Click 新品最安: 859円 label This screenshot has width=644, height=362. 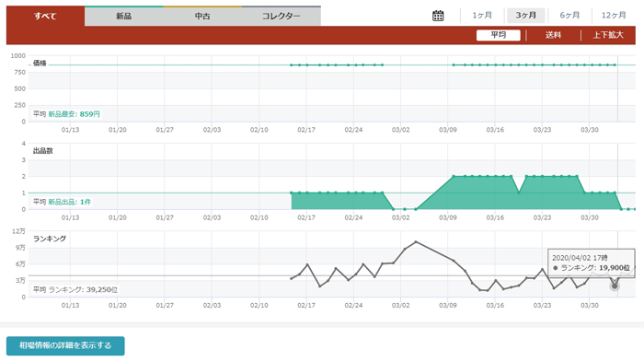pos(74,114)
